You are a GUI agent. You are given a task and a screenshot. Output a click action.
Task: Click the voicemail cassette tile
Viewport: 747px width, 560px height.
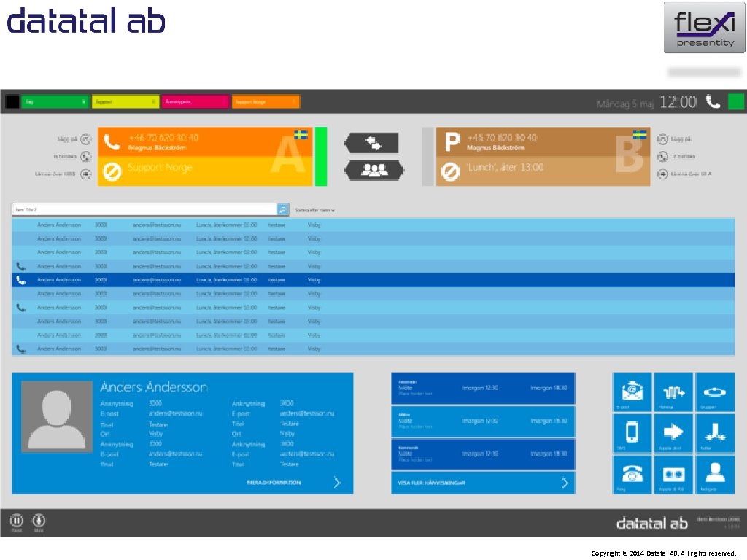[673, 474]
